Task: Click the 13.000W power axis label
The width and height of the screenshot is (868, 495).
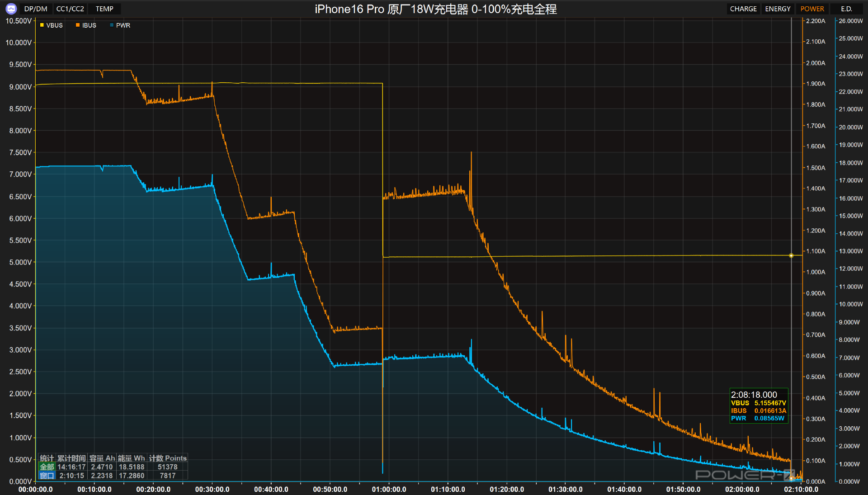Action: pos(851,251)
